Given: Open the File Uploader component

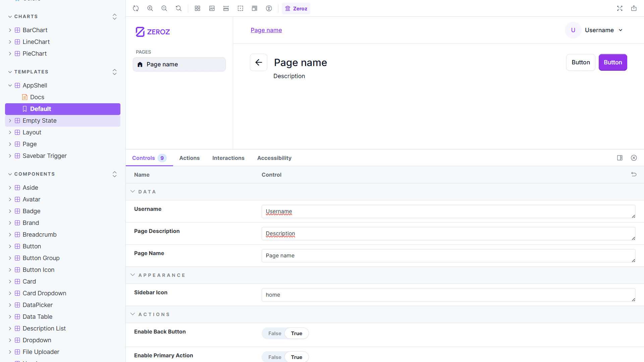Looking at the screenshot, I should [x=41, y=352].
